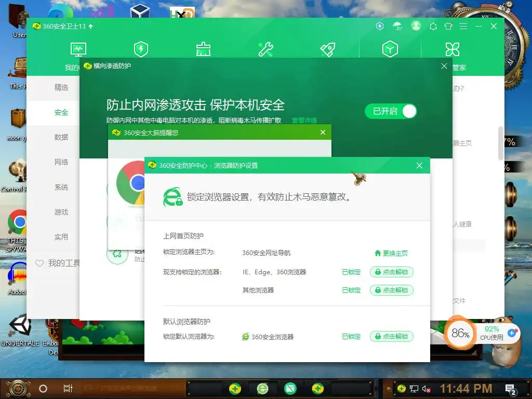The image size is (532, 399).
Task: Open the Control Panel desktop icon
Action: click(x=14, y=176)
